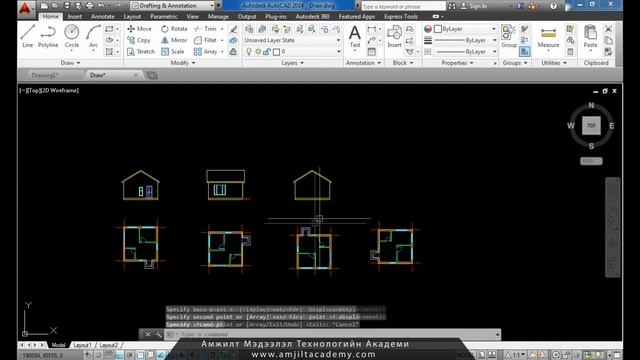Expand the Modify panel
640x360 pixels.
[183, 63]
